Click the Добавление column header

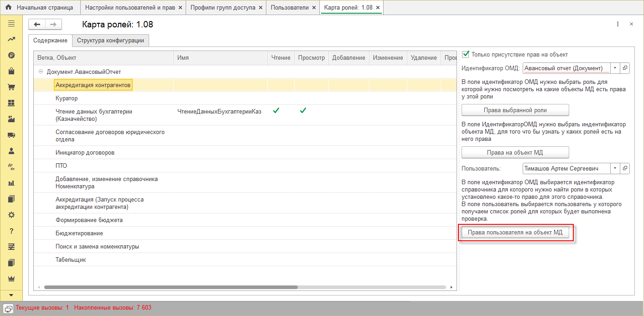click(348, 57)
